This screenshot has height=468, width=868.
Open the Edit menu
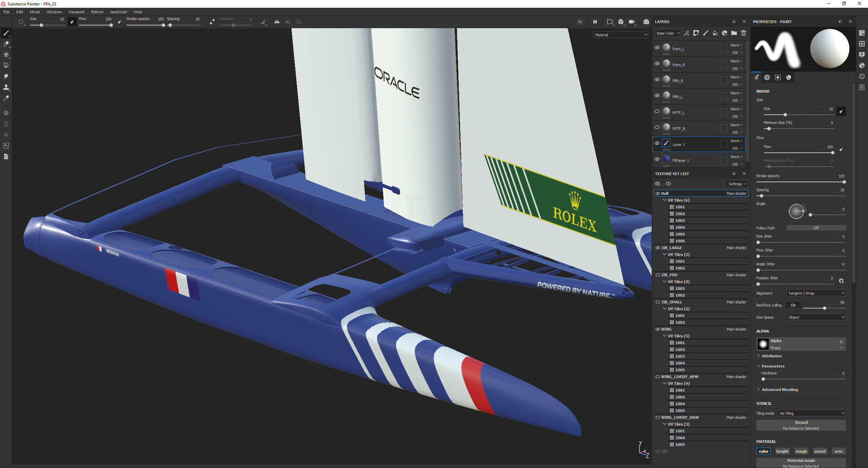click(20, 12)
